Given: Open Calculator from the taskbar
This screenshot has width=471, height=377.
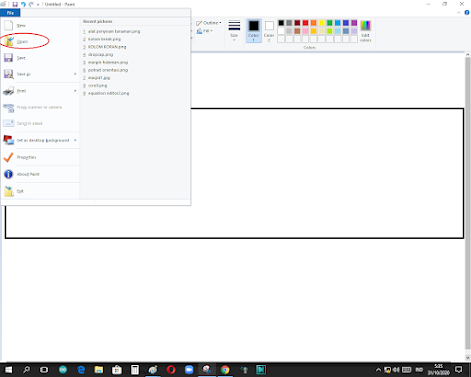Looking at the screenshot, I should pos(135,370).
